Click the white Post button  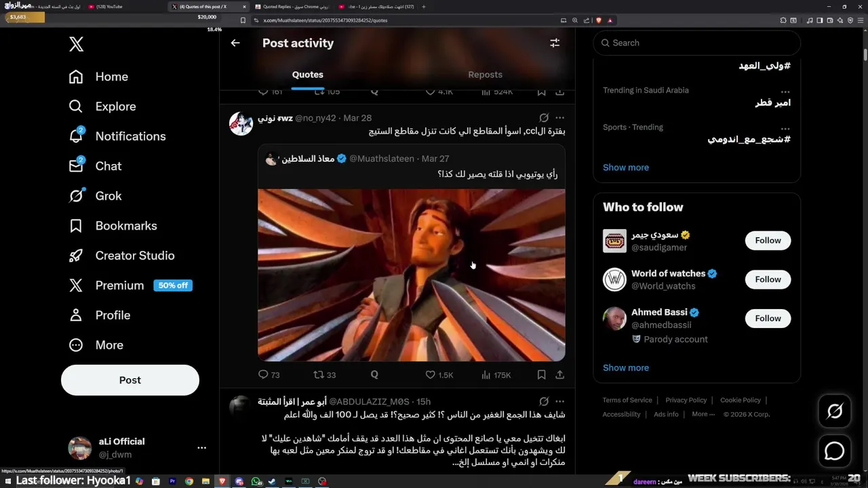click(x=130, y=380)
